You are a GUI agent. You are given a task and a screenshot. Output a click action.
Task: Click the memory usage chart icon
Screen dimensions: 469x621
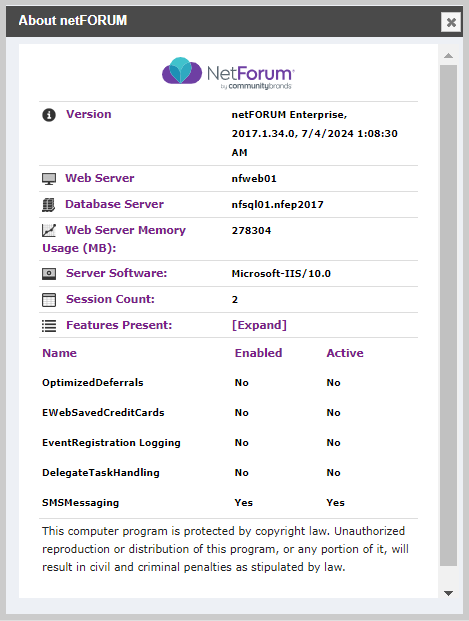click(49, 230)
